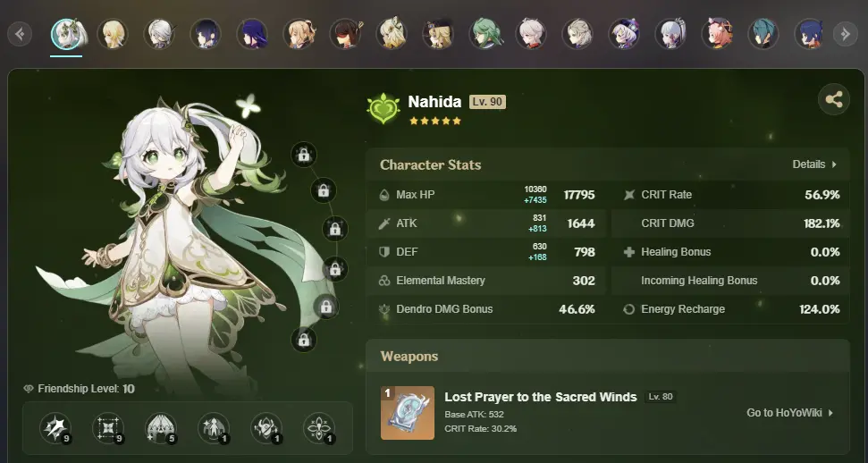The width and height of the screenshot is (868, 463).
Task: Open the Elemental Burst talent icon level 5
Action: tap(161, 429)
